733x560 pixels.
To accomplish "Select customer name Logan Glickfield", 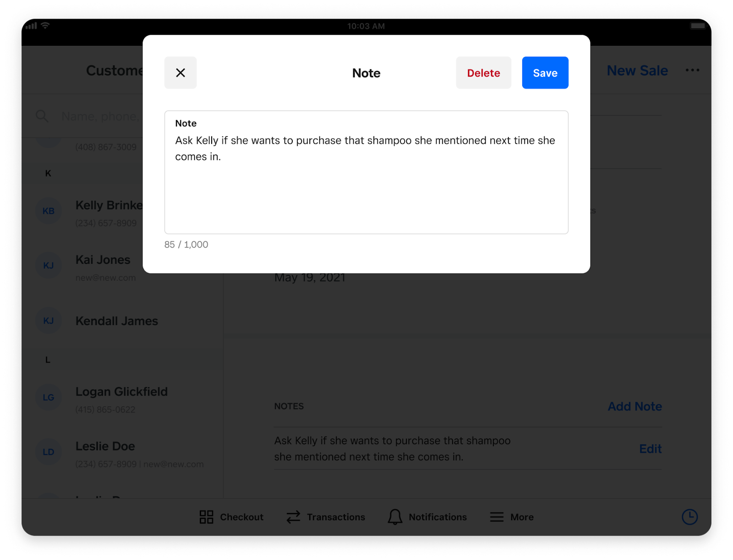I will (121, 391).
